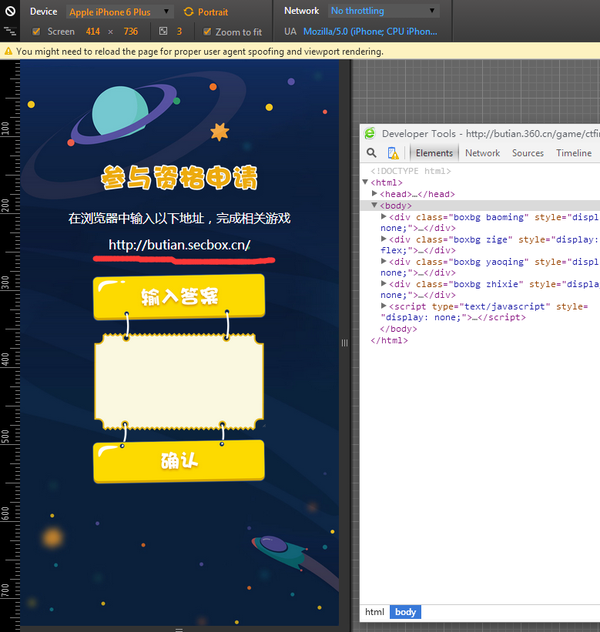Image resolution: width=600 pixels, height=632 pixels.
Task: Click the answer input text area
Action: click(x=179, y=382)
